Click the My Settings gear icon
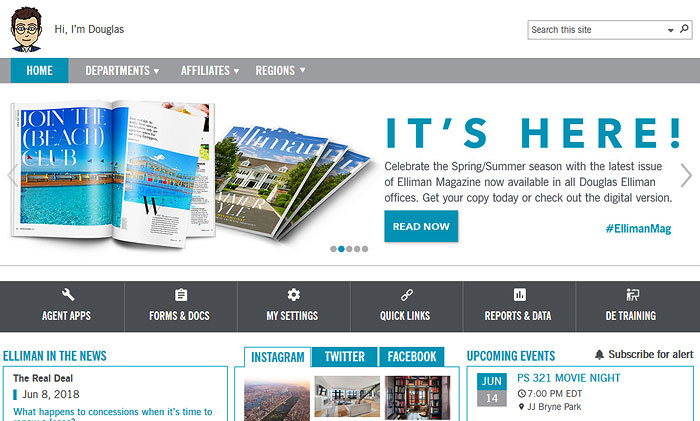This screenshot has width=700, height=421. pyautogui.click(x=293, y=295)
